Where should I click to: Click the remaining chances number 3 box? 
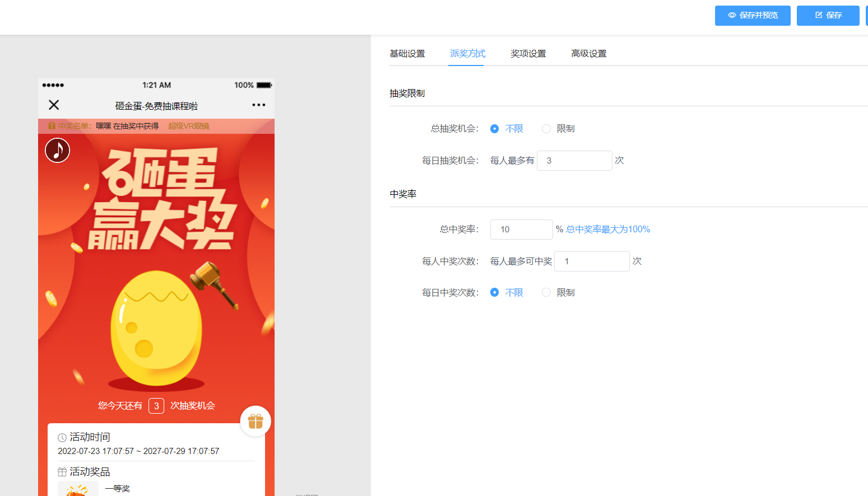tap(156, 406)
